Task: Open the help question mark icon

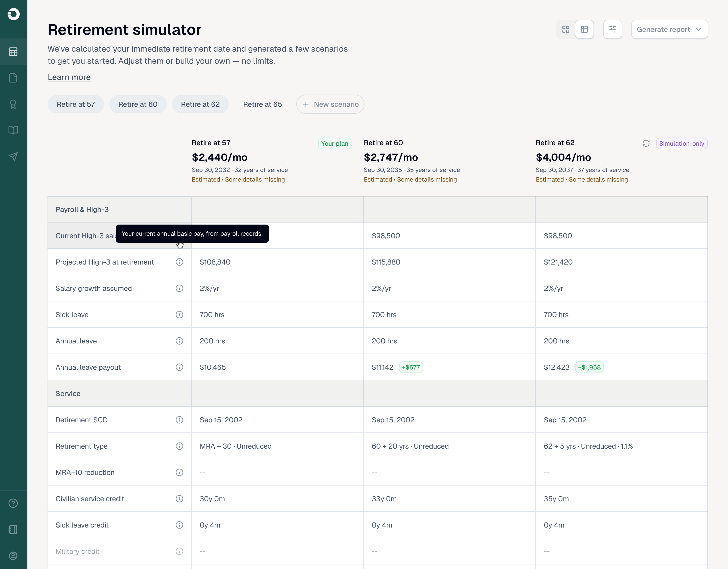Action: pos(13,503)
